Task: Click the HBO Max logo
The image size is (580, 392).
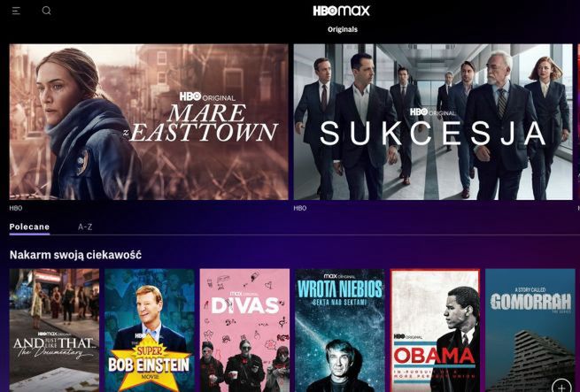Action: tap(341, 11)
